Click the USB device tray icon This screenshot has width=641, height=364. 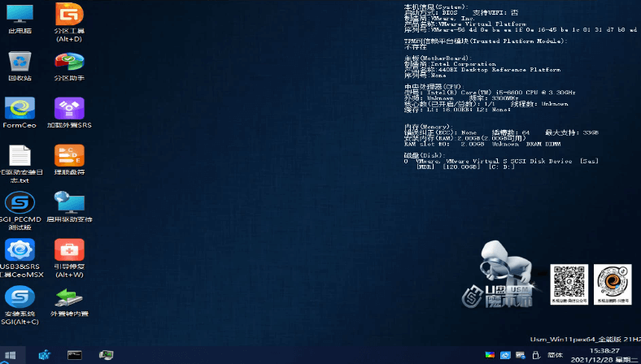click(x=535, y=355)
